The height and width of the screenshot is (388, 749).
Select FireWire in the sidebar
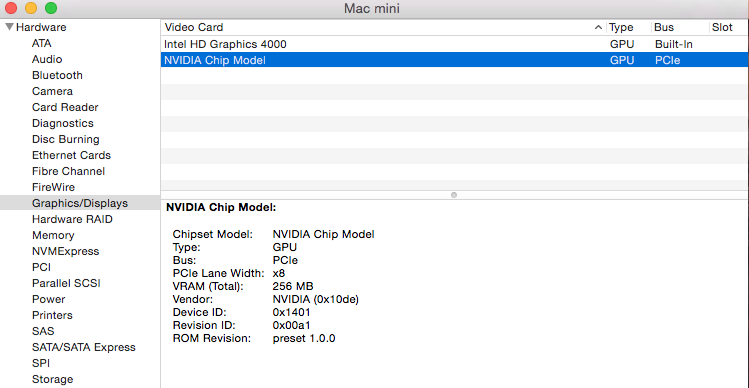(x=53, y=187)
